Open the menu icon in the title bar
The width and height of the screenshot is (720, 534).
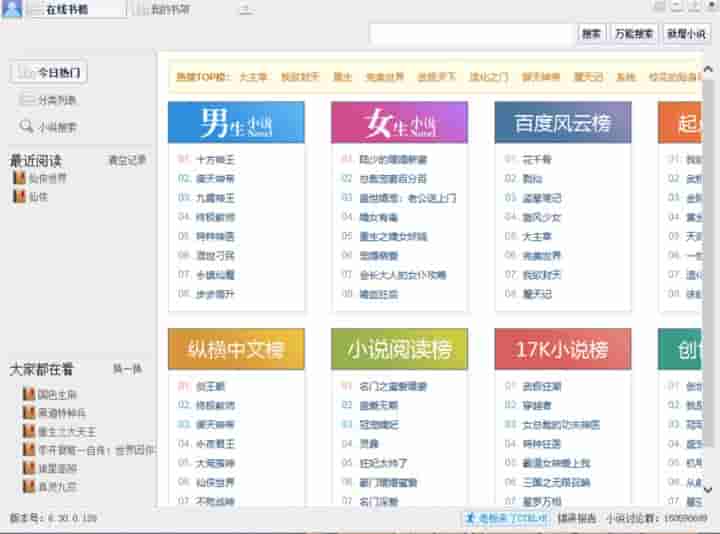[x=245, y=10]
